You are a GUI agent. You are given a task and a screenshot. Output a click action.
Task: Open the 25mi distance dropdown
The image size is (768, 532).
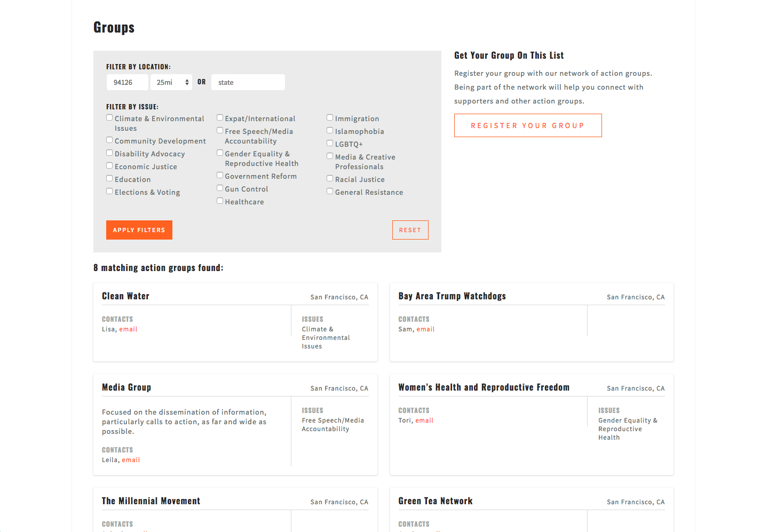(x=171, y=82)
